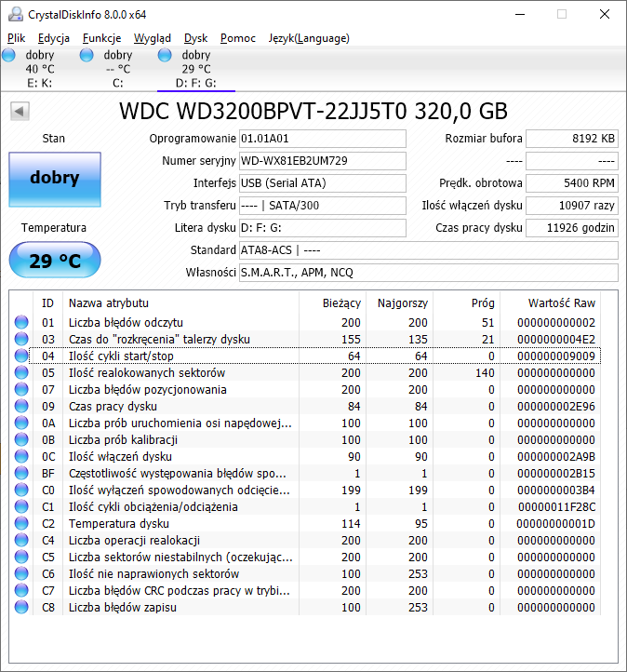Select the 'Ilość cykli start/stop' row
This screenshot has height=672, width=627.
pos(314,356)
